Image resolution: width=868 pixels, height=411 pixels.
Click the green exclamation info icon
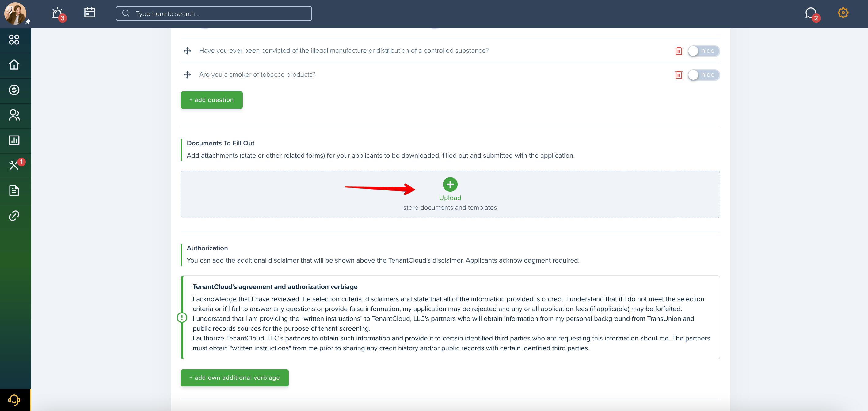[x=182, y=318]
